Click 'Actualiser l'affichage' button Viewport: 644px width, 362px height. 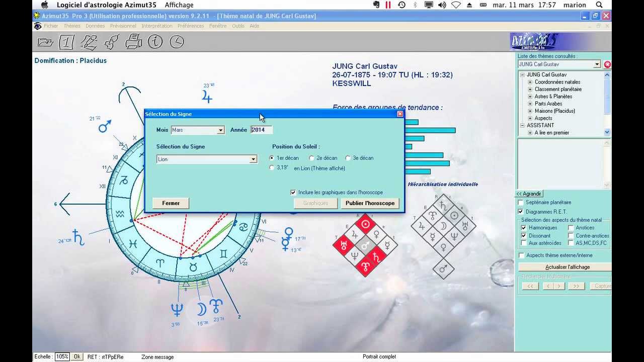pos(568,267)
